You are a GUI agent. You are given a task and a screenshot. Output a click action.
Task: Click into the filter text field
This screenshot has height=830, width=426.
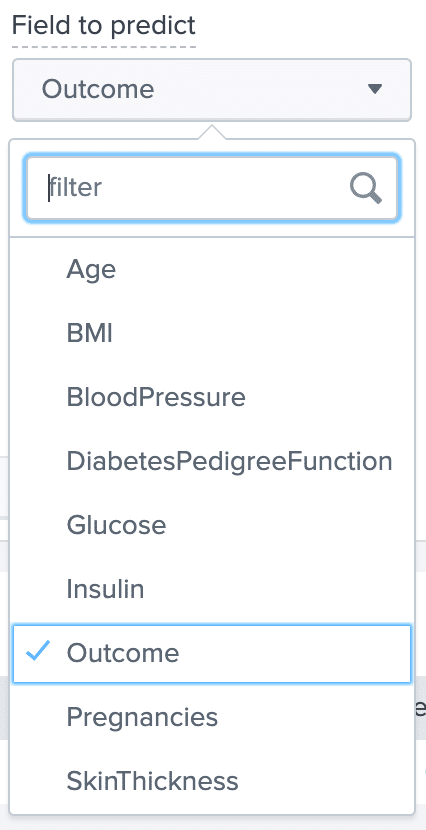[212, 188]
